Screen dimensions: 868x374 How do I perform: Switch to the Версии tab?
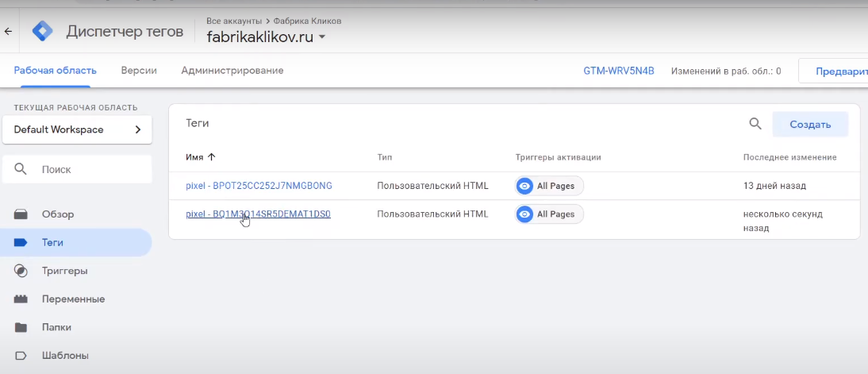click(139, 71)
